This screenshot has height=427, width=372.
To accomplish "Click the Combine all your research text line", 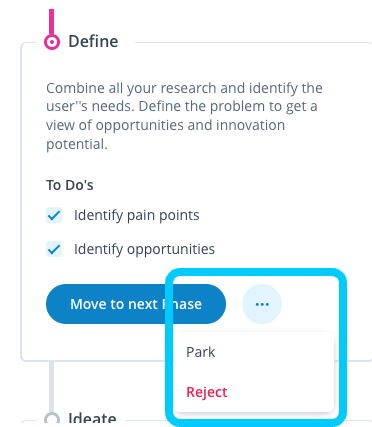I will pos(184,88).
